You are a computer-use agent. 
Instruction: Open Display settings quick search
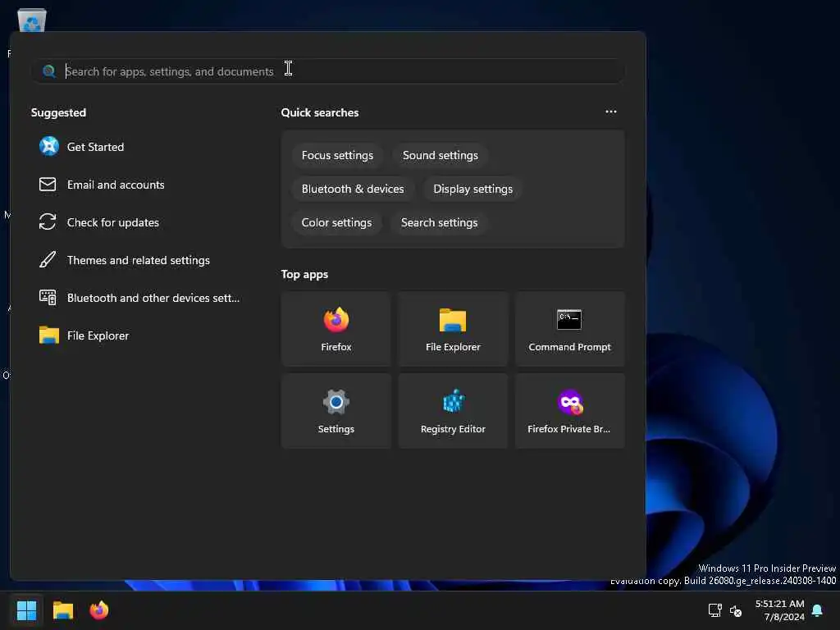(x=473, y=189)
